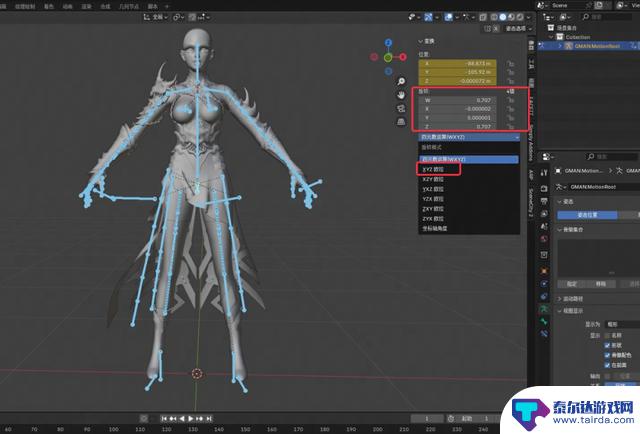Image resolution: width=640 pixels, height=434 pixels.
Task: Click the rotation W value field
Action: pyautogui.click(x=458, y=100)
